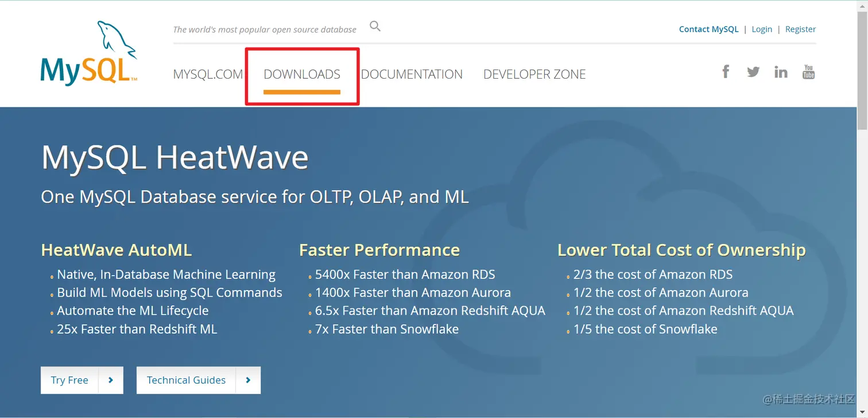This screenshot has width=868, height=418.
Task: Click '5400x Faster than Amazon RDS'
Action: coord(405,274)
